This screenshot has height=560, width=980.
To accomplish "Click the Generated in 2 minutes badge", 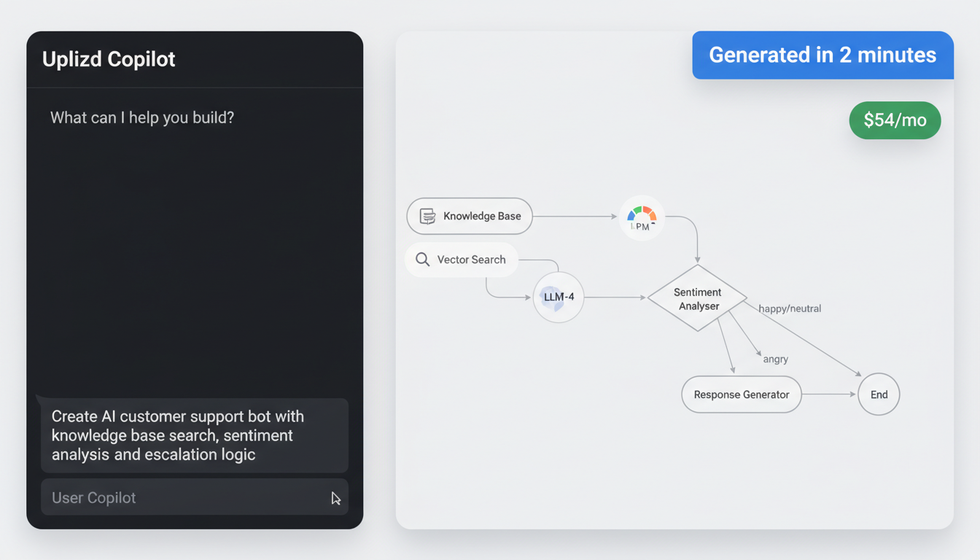I will pos(822,55).
